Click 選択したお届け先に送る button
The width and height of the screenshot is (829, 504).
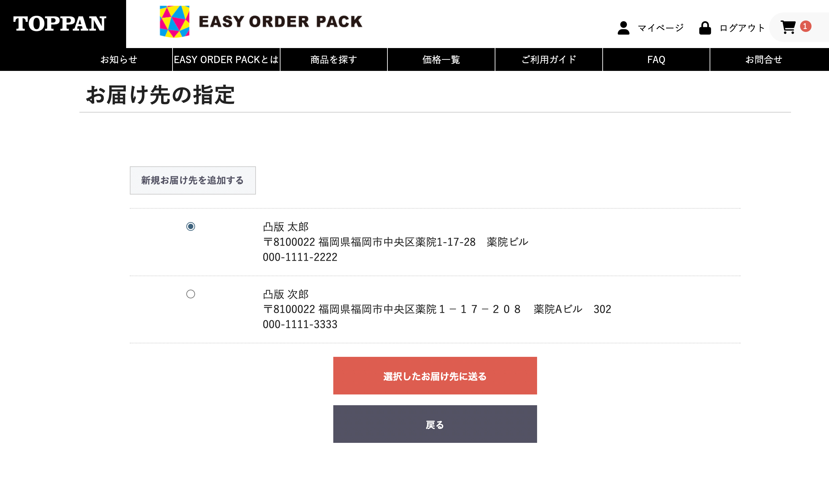[435, 376]
